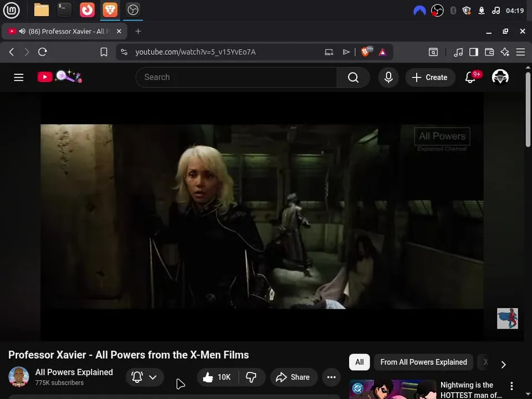Viewport: 532px width, 399px height.
Task: Click the caped superhero thumbnail overlay
Action: 507,318
